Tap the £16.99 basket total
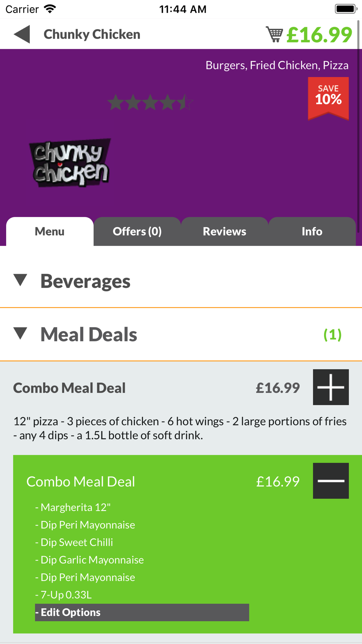The height and width of the screenshot is (644, 362). [319, 35]
